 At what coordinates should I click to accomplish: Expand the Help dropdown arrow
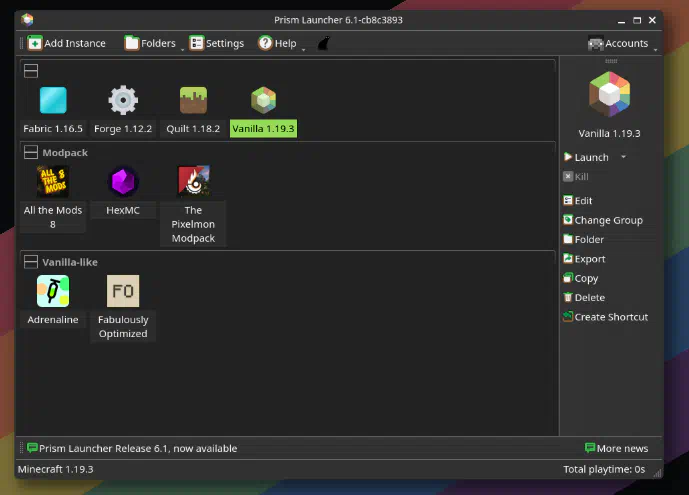[x=303, y=49]
